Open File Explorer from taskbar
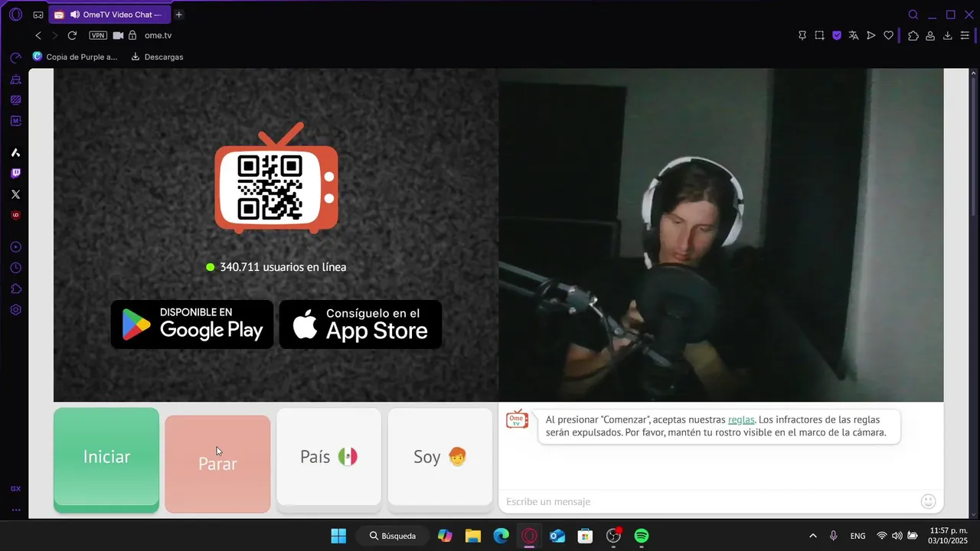The height and width of the screenshot is (551, 980). point(472,536)
